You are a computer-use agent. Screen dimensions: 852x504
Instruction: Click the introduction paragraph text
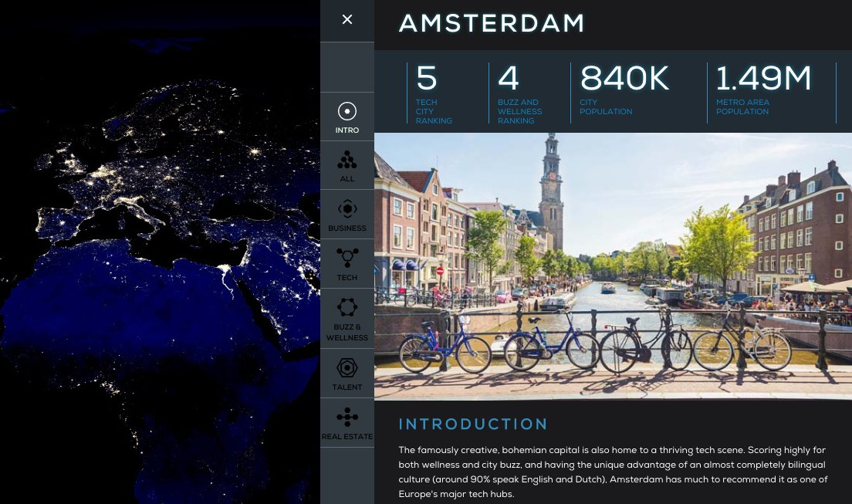[613, 472]
